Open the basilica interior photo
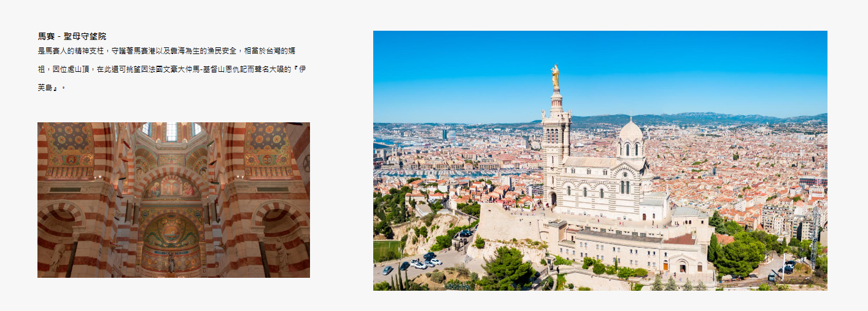This screenshot has height=311, width=868. coord(174,200)
